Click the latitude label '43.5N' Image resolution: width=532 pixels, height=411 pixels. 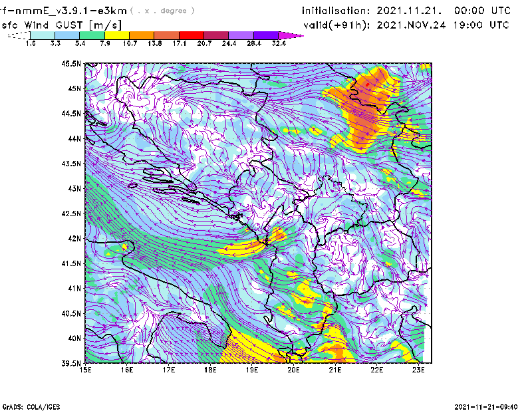(x=71, y=163)
